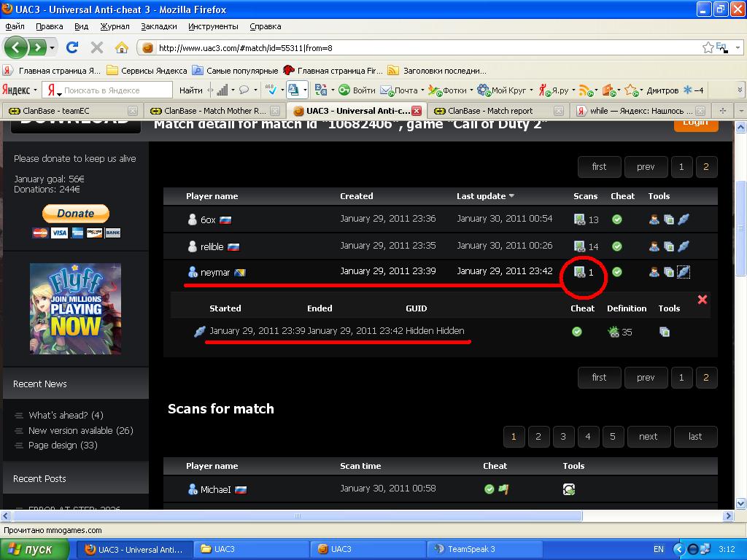Open the пуск Start button
This screenshot has height=560, width=747.
click(34, 550)
